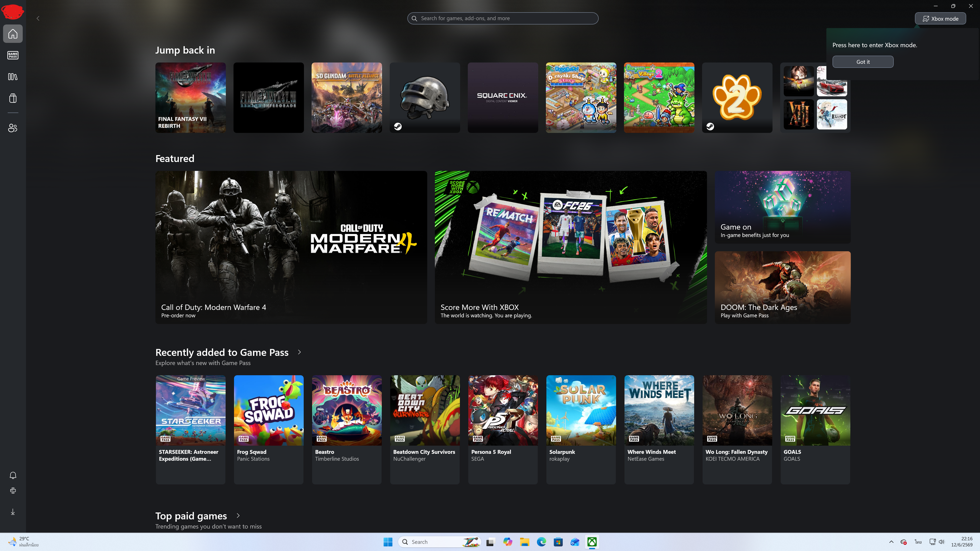980x551 pixels.
Task: Open the Wo Long: Fallen Dynasty game card
Action: point(737,430)
